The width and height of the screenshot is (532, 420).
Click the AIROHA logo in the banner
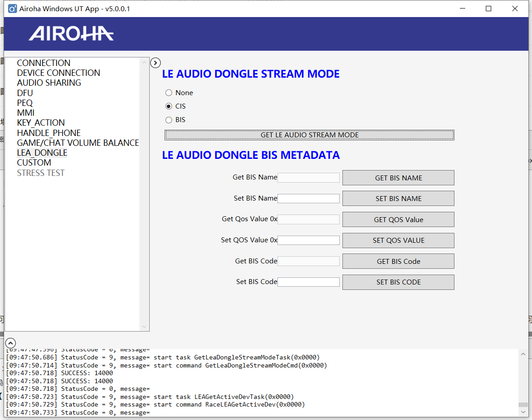click(71, 34)
